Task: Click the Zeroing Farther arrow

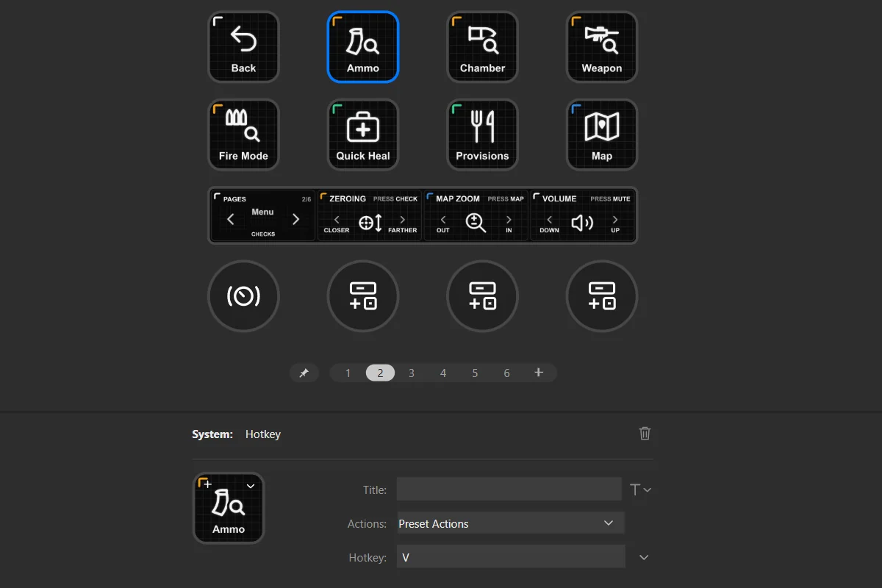Action: coord(402,220)
